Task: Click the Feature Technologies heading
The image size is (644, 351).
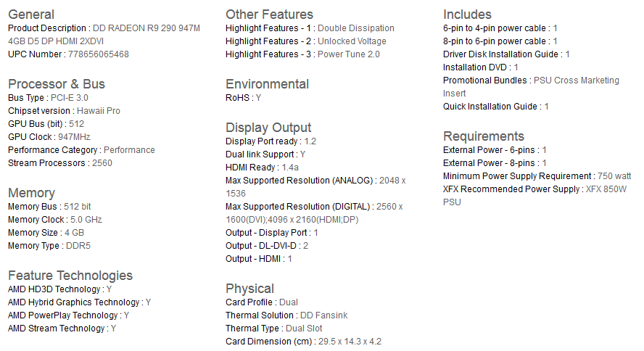Action: tap(70, 276)
